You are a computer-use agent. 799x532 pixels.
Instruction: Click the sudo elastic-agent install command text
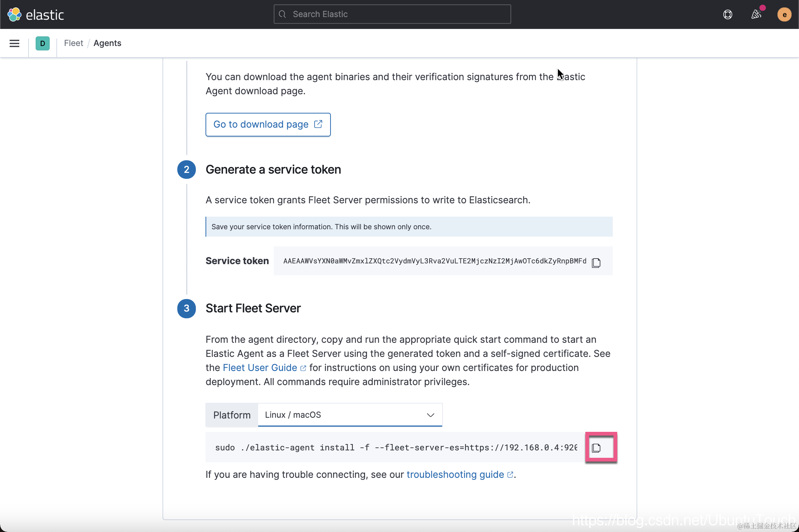(396, 448)
